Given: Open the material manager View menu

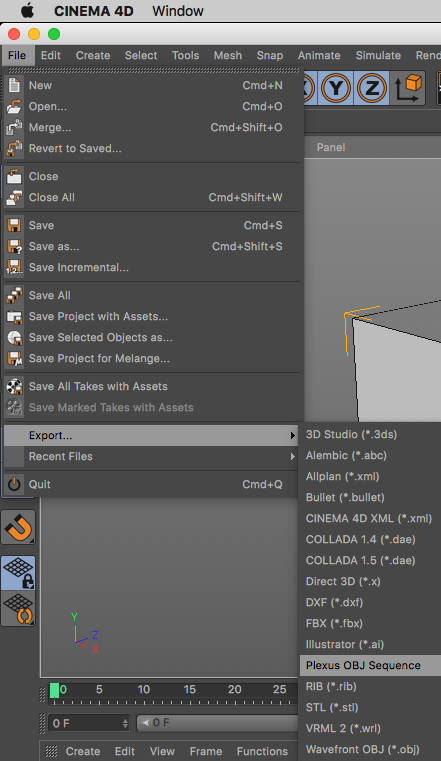Looking at the screenshot, I should click(x=162, y=751).
